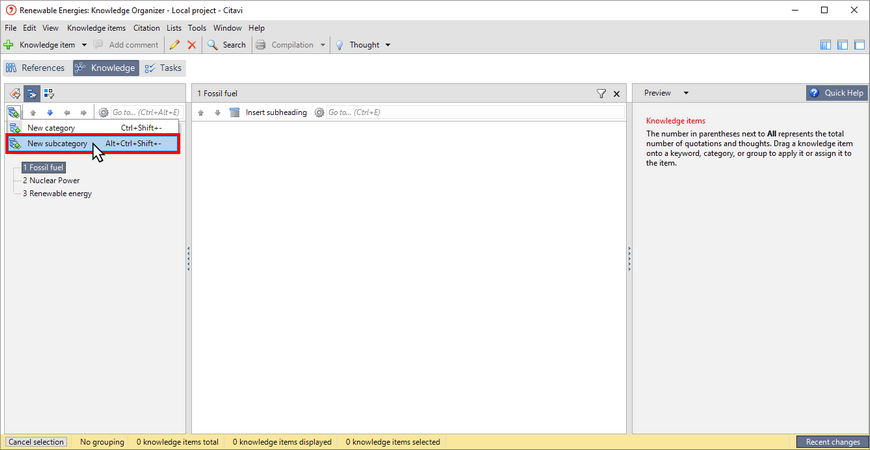The height and width of the screenshot is (450, 870).
Task: Open the View menu
Action: [x=50, y=28]
